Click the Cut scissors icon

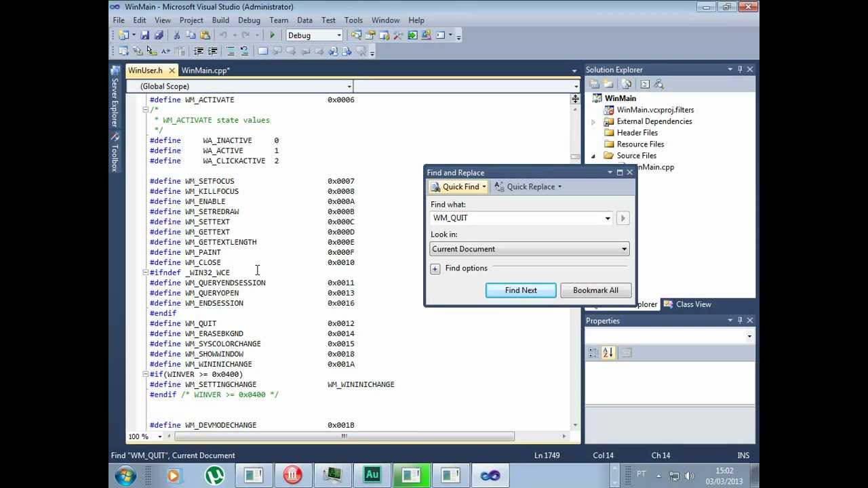click(176, 35)
